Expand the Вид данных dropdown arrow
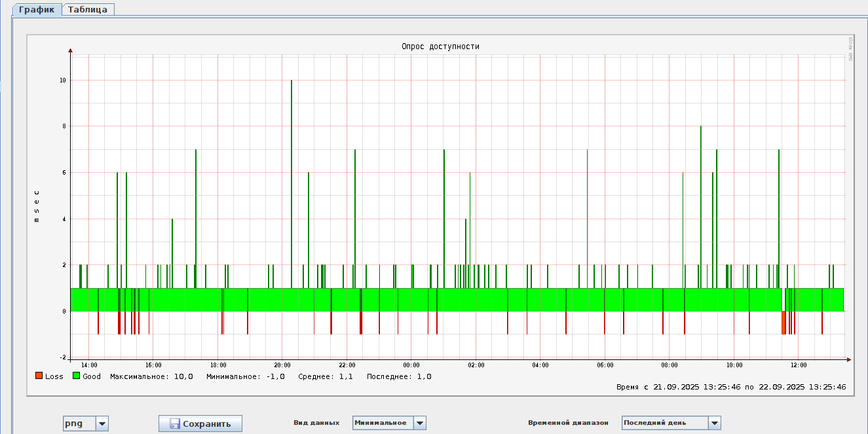The image size is (868, 434). (420, 423)
